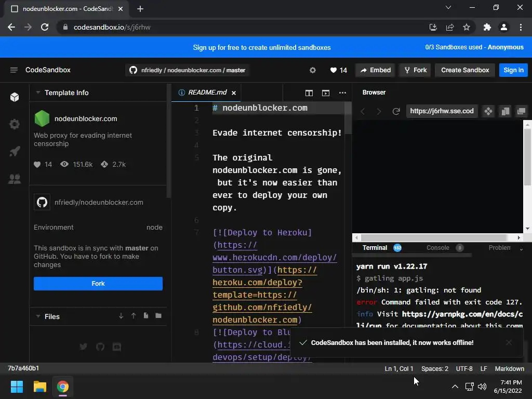Click the Create Sandbox button
This screenshot has width=532, height=399.
point(465,70)
